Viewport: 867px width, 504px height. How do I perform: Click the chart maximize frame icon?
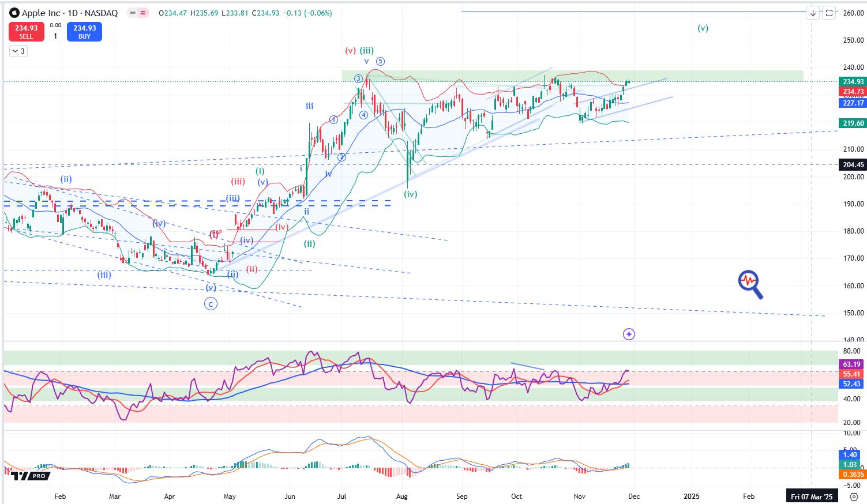829,12
